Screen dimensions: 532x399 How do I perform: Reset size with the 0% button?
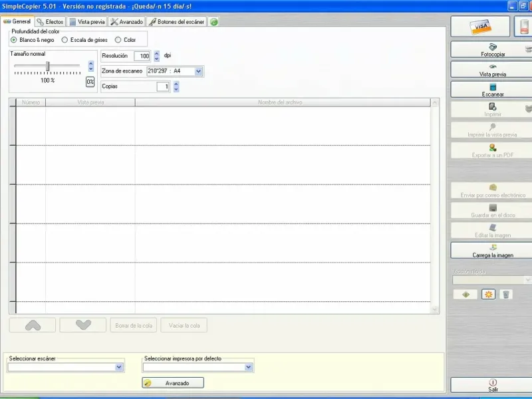90,82
